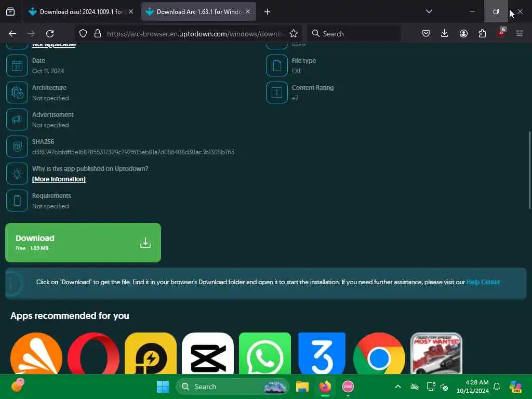532x399 pixels.
Task: Click the Date calendar icon
Action: click(17, 65)
